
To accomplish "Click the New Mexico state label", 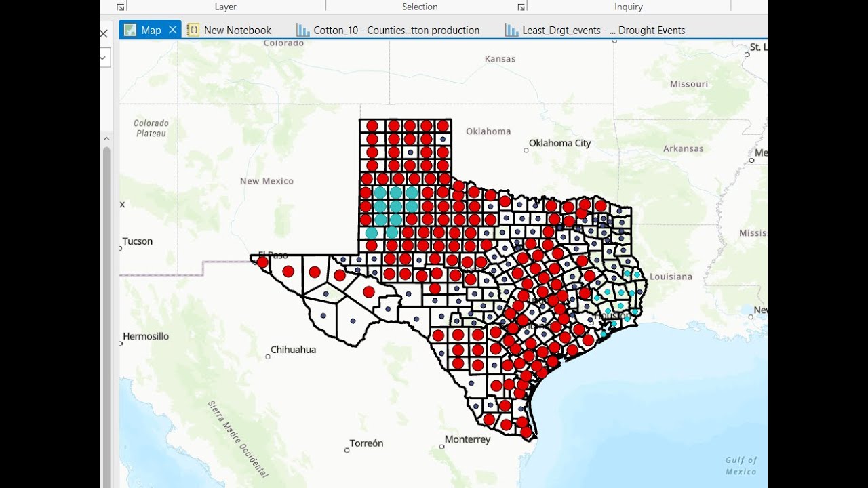I will coord(267,181).
